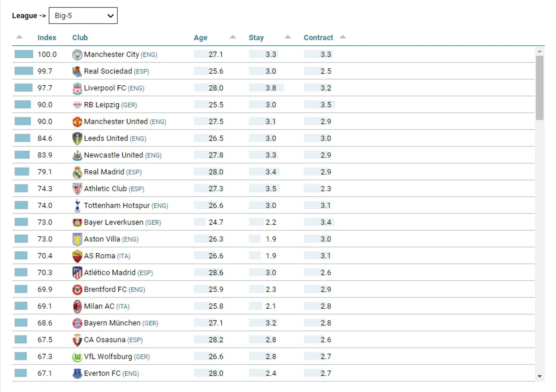This screenshot has height=392, width=556.
Task: Click the Real Madrid club crest
Action: (77, 172)
